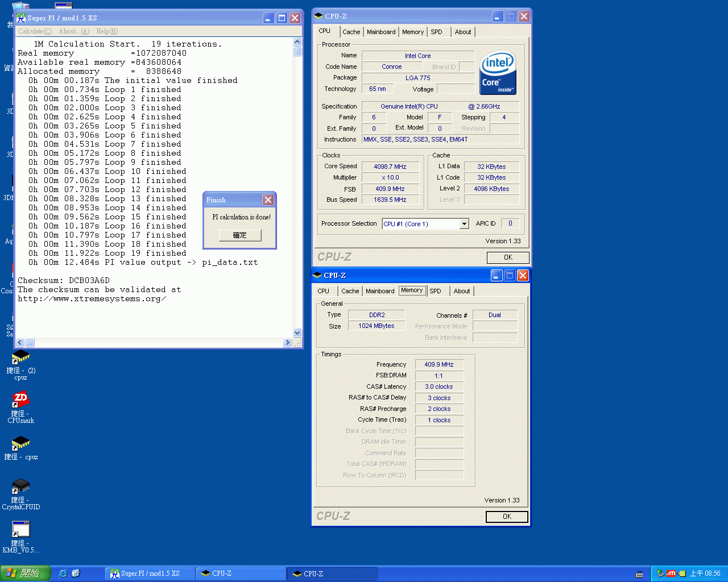Click the FSB:DRAM 1:1 field
This screenshot has width=728, height=582.
pyautogui.click(x=439, y=376)
